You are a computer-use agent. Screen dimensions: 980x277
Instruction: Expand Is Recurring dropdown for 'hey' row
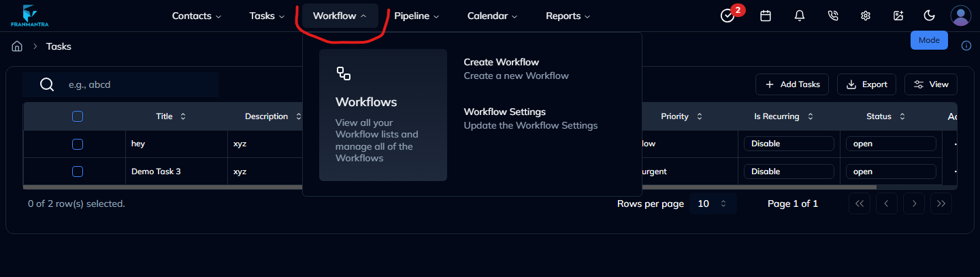(788, 144)
